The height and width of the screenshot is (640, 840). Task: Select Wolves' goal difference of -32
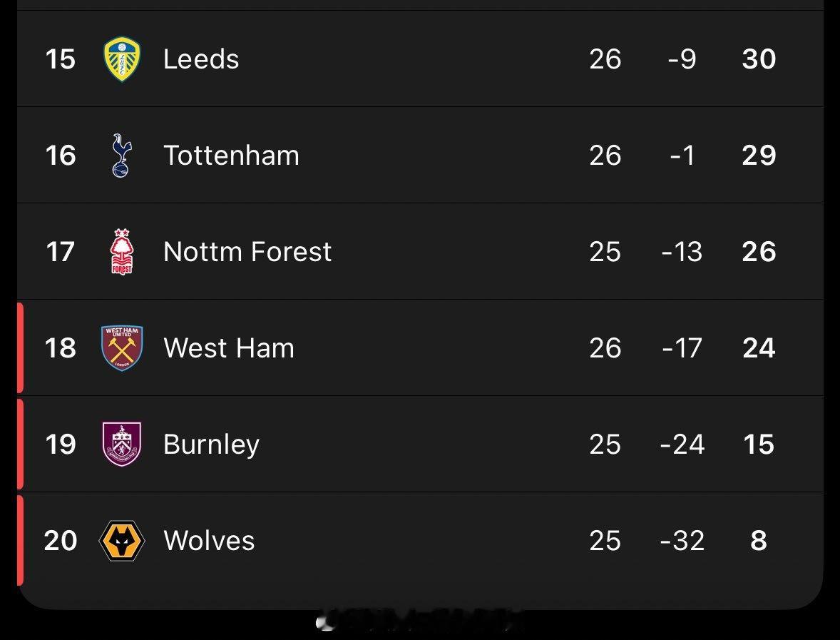[x=682, y=541]
